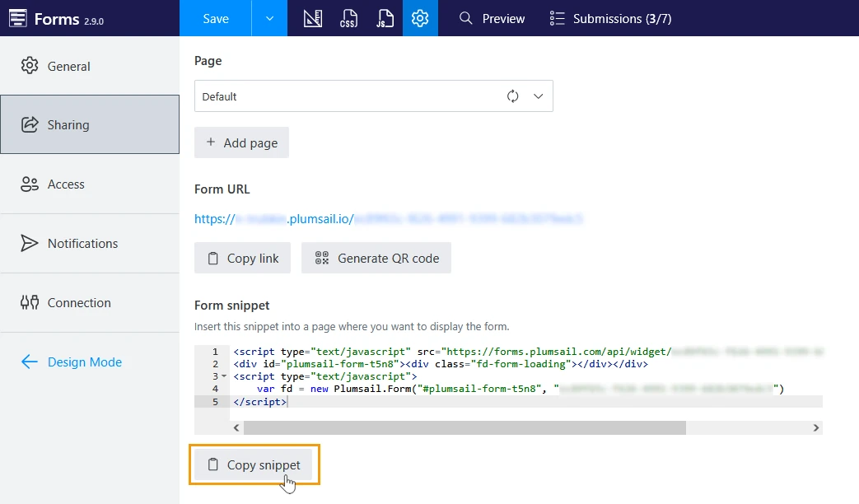Open the Page dropdown showing Default

[374, 96]
